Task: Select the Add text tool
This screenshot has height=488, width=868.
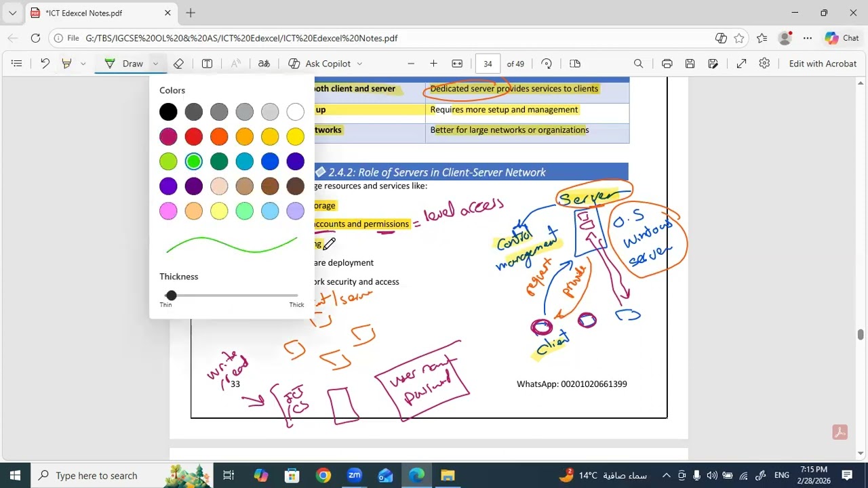Action: click(208, 64)
